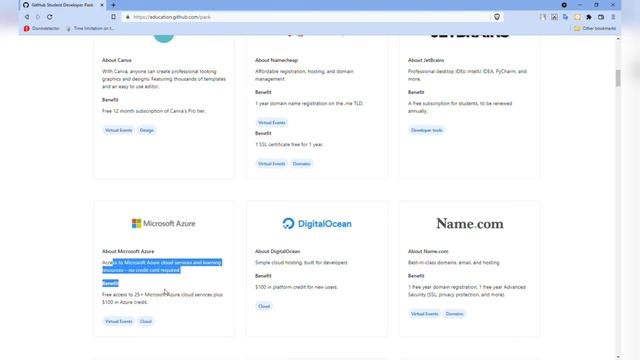
Task: Open the browser main menu icon
Action: [613, 17]
